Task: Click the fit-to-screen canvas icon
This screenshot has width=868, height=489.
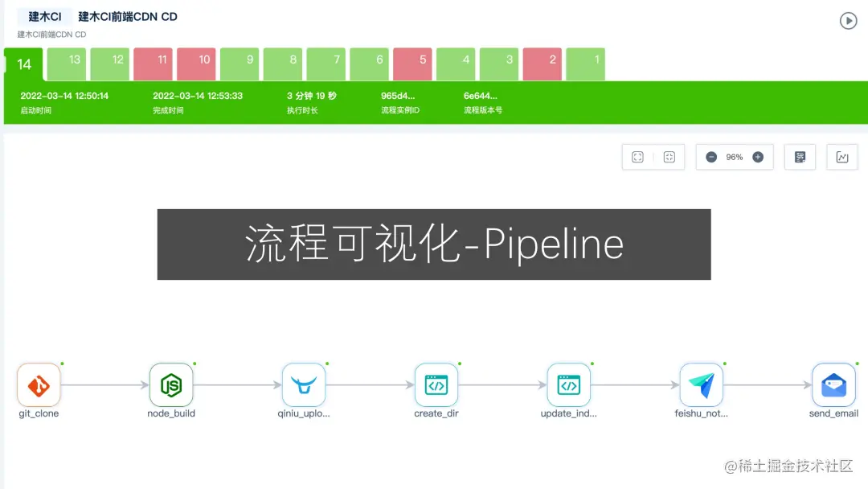Action: click(x=637, y=158)
